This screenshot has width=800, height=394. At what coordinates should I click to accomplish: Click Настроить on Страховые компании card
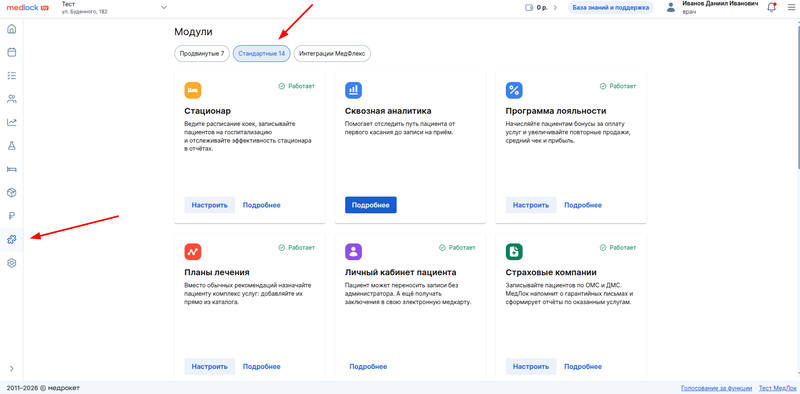click(x=531, y=366)
